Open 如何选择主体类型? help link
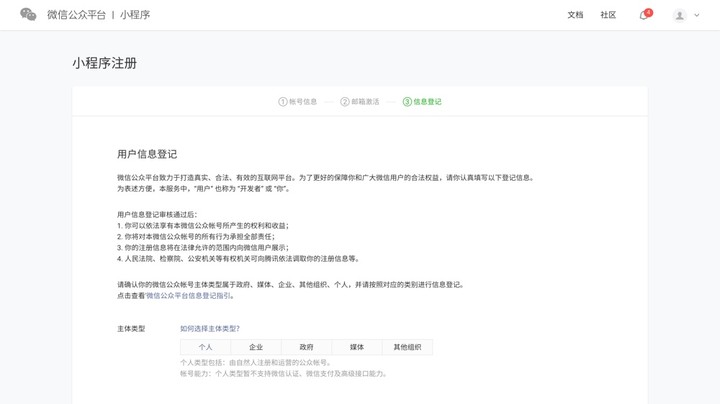 tap(210, 329)
